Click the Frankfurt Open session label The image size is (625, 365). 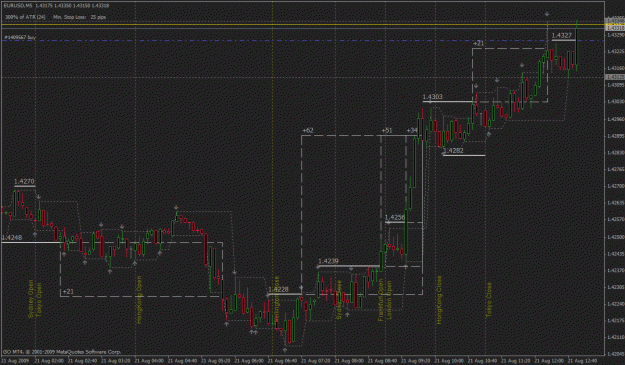[381, 300]
